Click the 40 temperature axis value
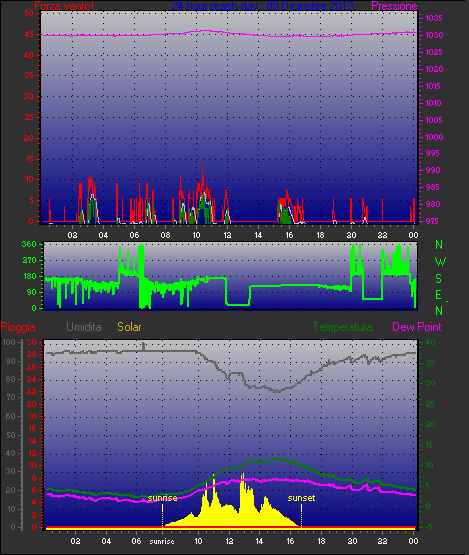Screen dimensions: 469x555 click(430, 342)
